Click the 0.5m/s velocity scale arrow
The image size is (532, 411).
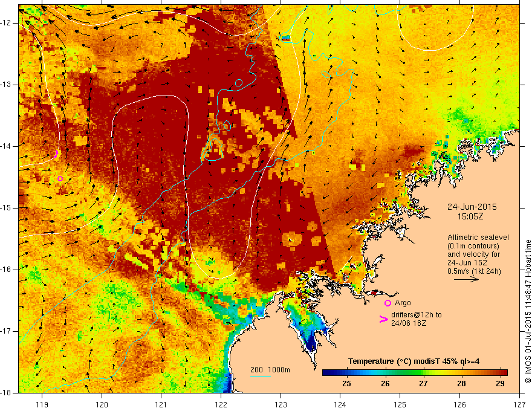pos(466,279)
